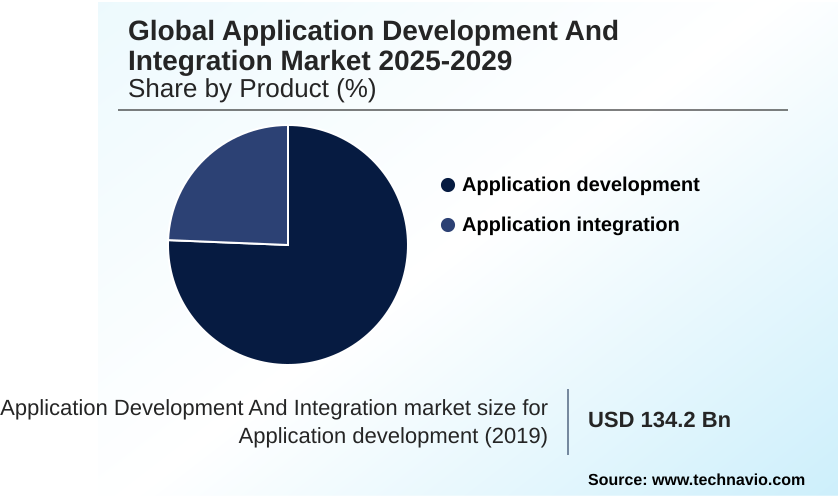Click the Share by Product (%) subtitle

click(252, 89)
